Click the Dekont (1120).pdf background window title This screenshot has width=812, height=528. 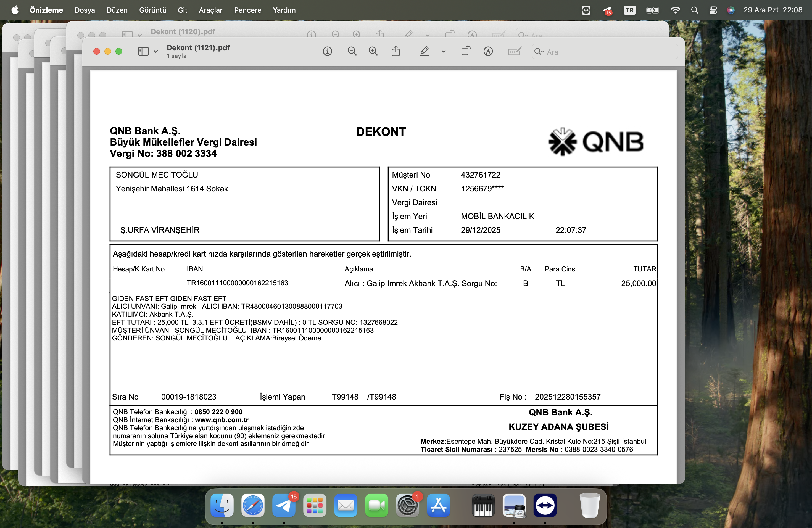pos(183,32)
